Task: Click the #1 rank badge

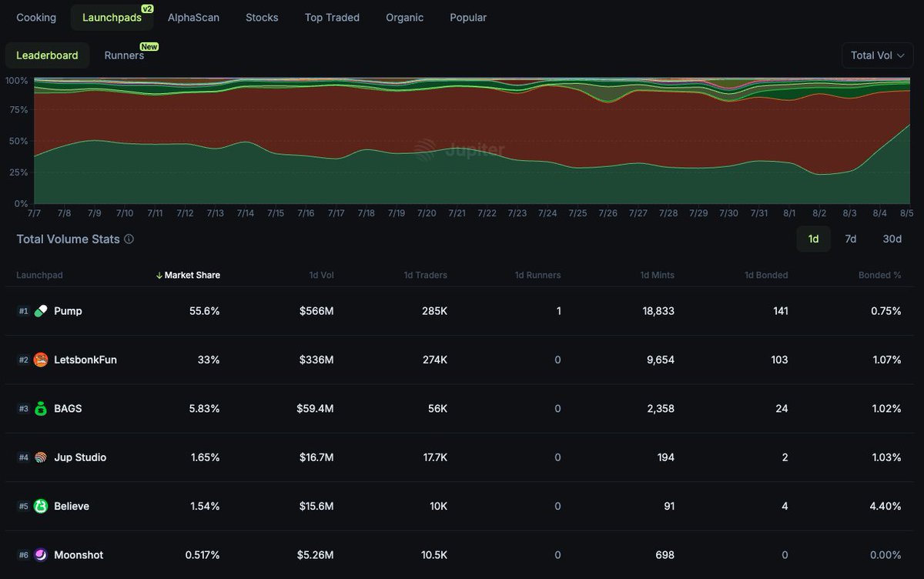Action: click(23, 311)
